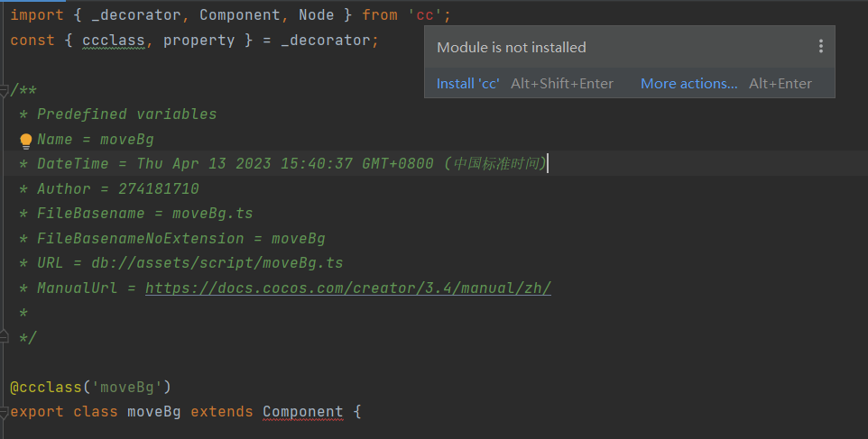Click the underlined Component after extends

[302, 412]
